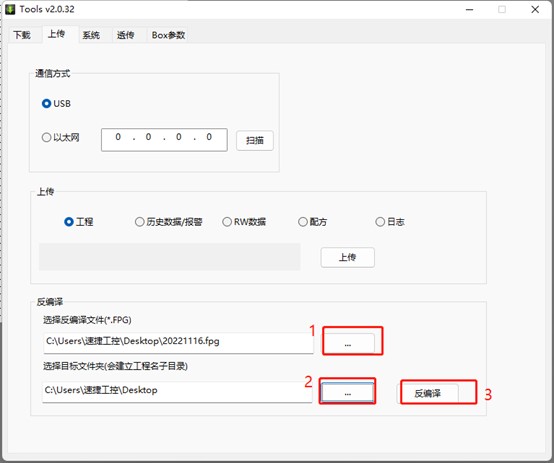Click the FPG file path field
Screen dimensions: 554x463
(178, 342)
